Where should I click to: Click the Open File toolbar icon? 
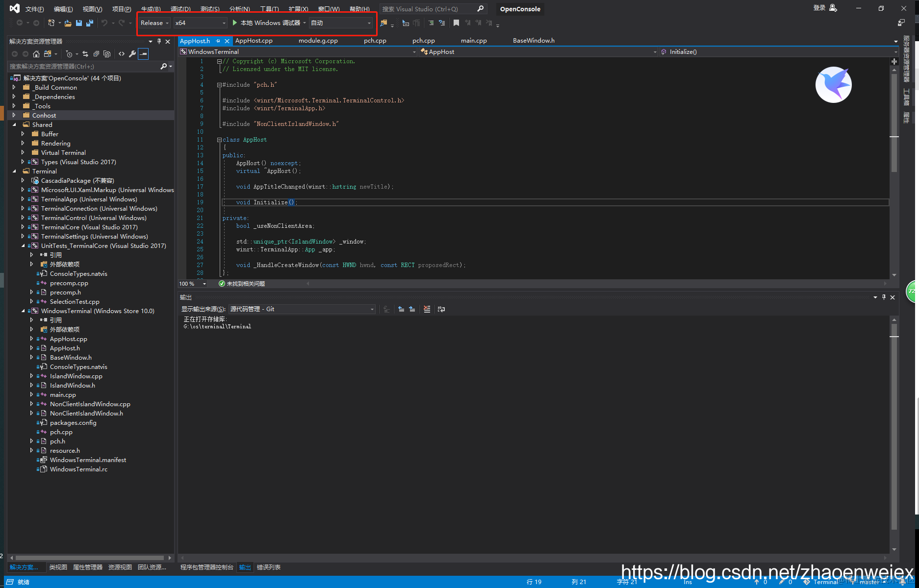coord(68,23)
